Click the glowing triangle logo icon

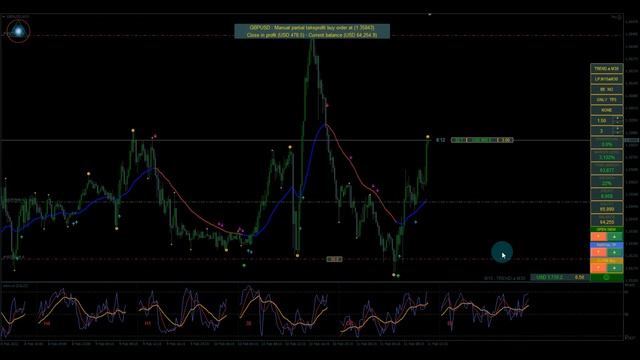pos(18,31)
